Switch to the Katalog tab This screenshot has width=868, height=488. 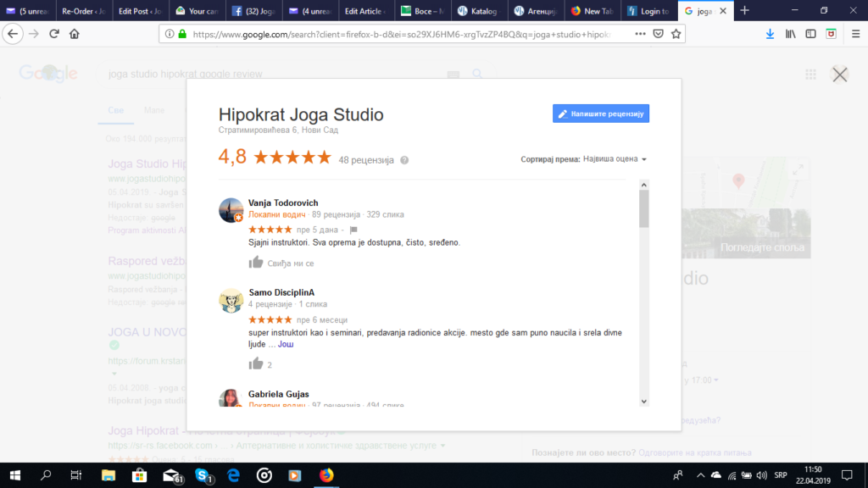pos(479,10)
